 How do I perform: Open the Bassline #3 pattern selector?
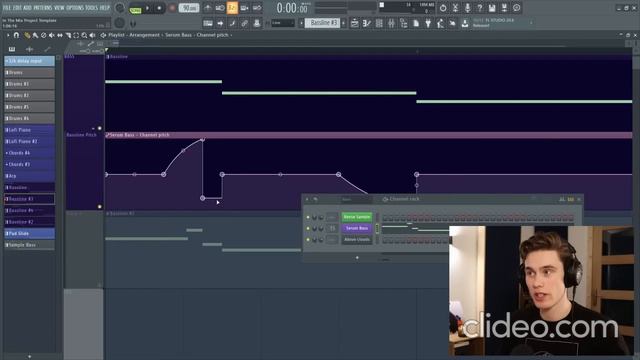pyautogui.click(x=322, y=23)
